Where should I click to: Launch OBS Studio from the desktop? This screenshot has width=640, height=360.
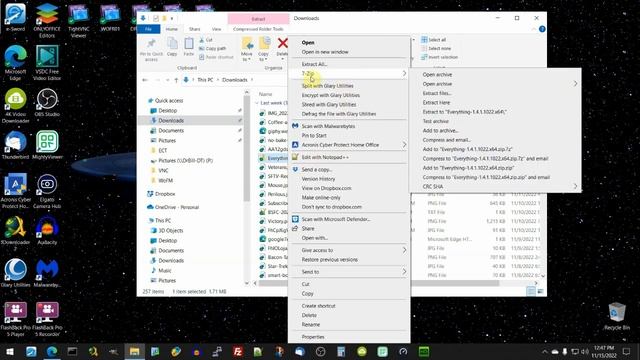(47, 103)
